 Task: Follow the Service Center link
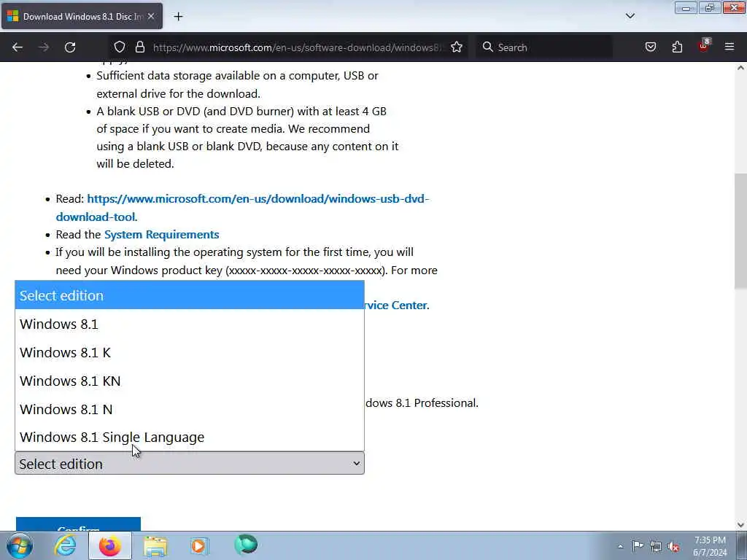click(x=396, y=306)
